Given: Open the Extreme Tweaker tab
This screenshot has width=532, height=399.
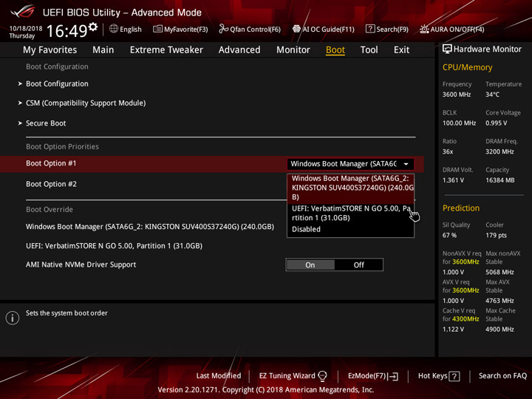Looking at the screenshot, I should [166, 50].
